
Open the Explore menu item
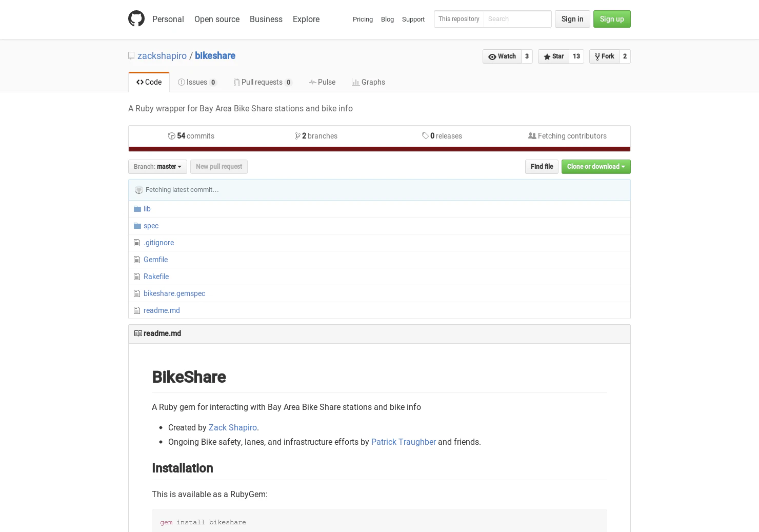coord(306,19)
